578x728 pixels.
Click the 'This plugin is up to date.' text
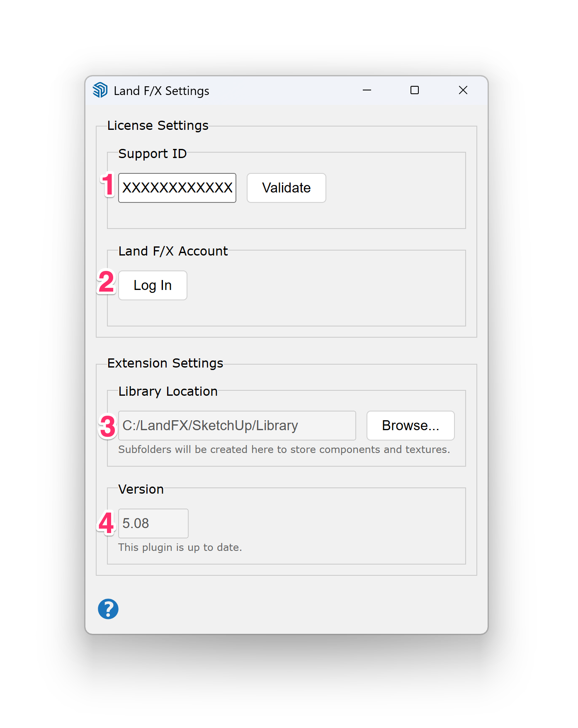point(180,548)
